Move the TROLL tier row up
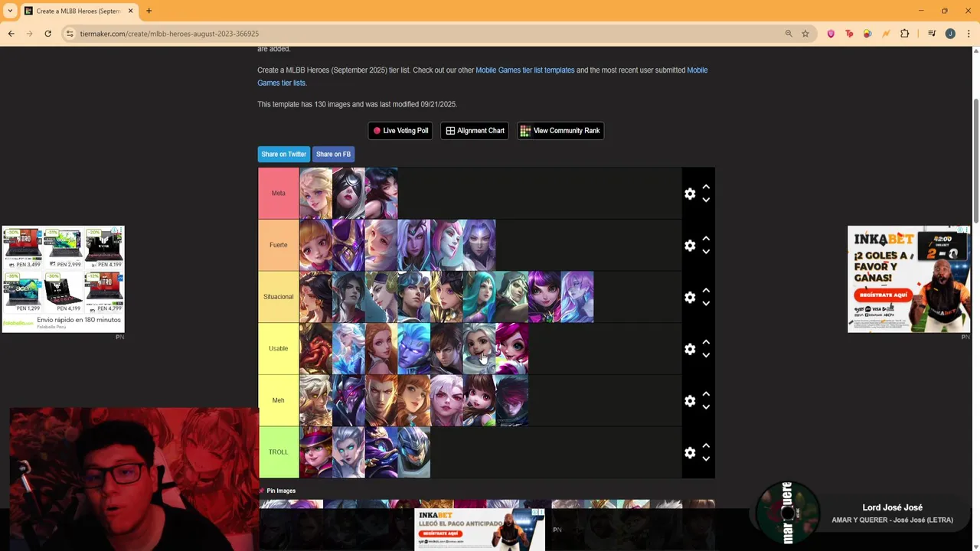Screen dimensions: 980x551 click(x=706, y=445)
